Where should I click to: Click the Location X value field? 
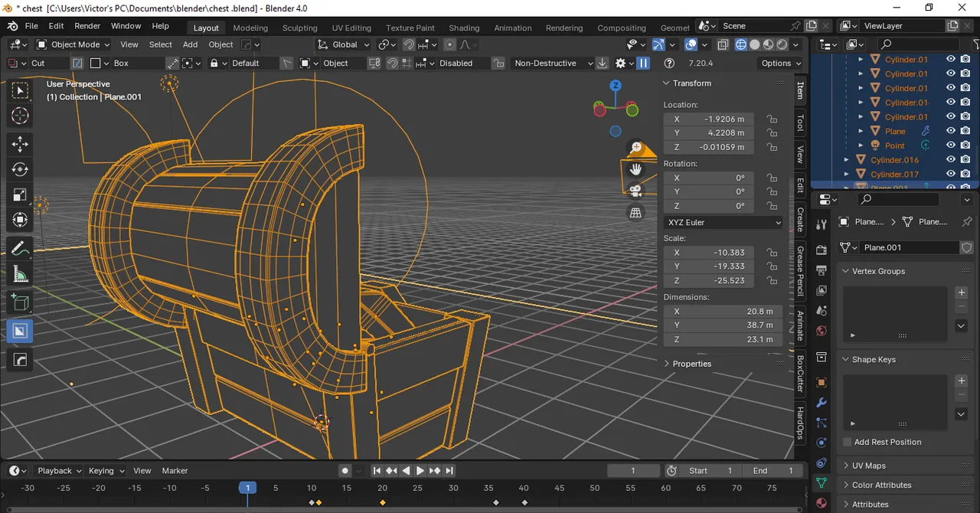coord(709,119)
